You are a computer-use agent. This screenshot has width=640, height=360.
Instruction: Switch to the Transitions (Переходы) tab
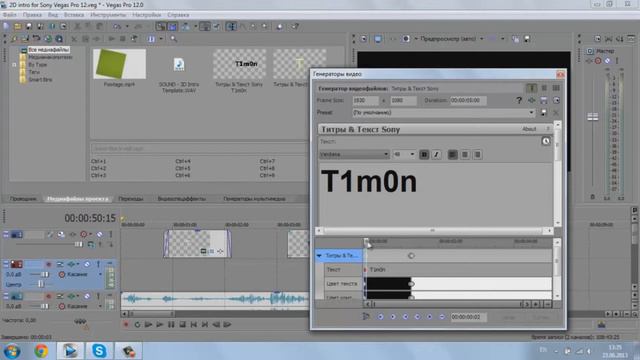click(x=131, y=199)
